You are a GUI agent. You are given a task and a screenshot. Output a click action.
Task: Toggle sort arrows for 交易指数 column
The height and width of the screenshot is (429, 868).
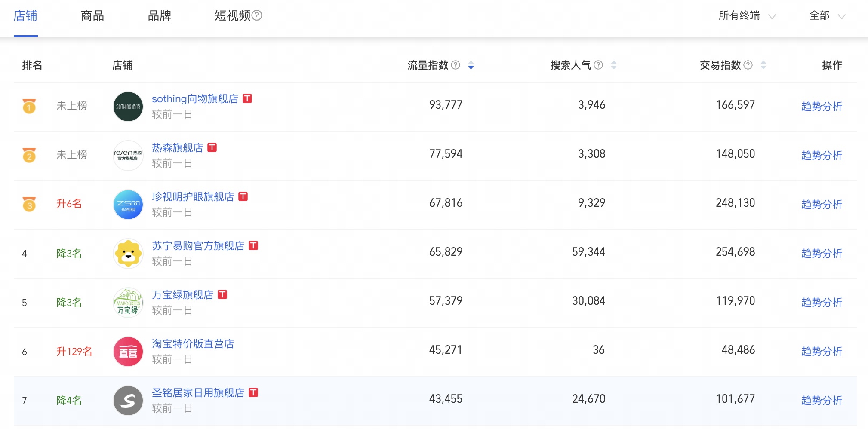[763, 65]
